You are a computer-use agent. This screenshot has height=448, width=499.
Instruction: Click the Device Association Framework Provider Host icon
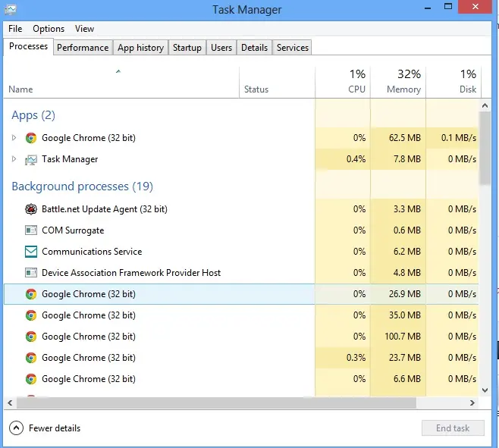(31, 273)
